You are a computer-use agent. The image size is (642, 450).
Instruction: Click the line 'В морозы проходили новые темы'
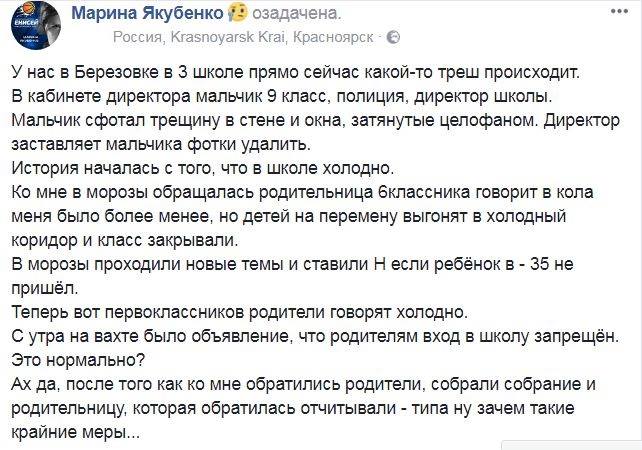292,265
